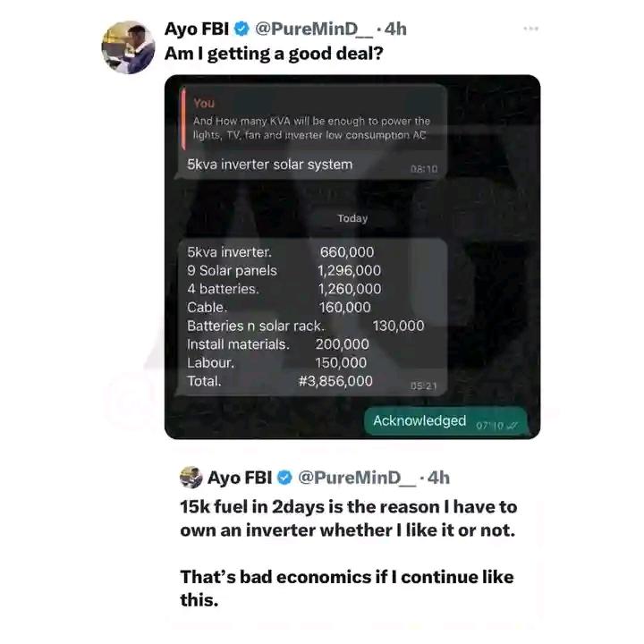The image size is (644, 644).
Task: Open the attached WhatsApp screenshot image
Action: pos(352,257)
